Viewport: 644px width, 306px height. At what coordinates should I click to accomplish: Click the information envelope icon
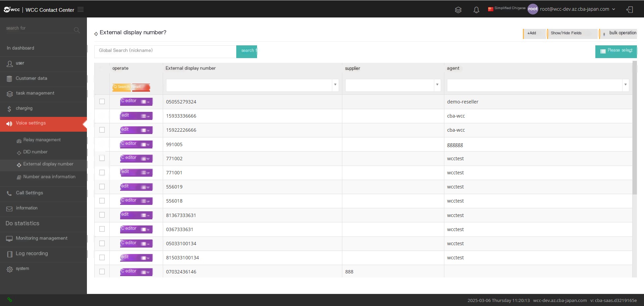[x=9, y=209]
